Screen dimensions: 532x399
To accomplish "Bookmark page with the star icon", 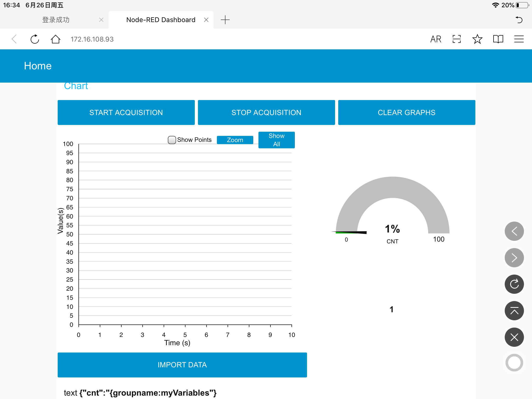I will (x=477, y=39).
